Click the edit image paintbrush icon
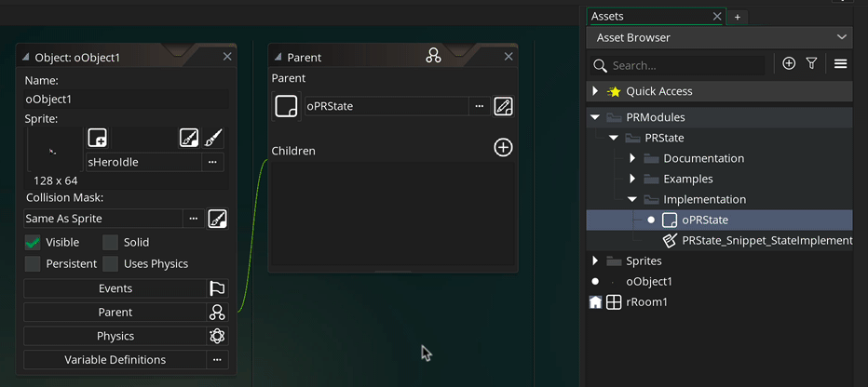Screen dimensions: 868x387 coord(213,139)
